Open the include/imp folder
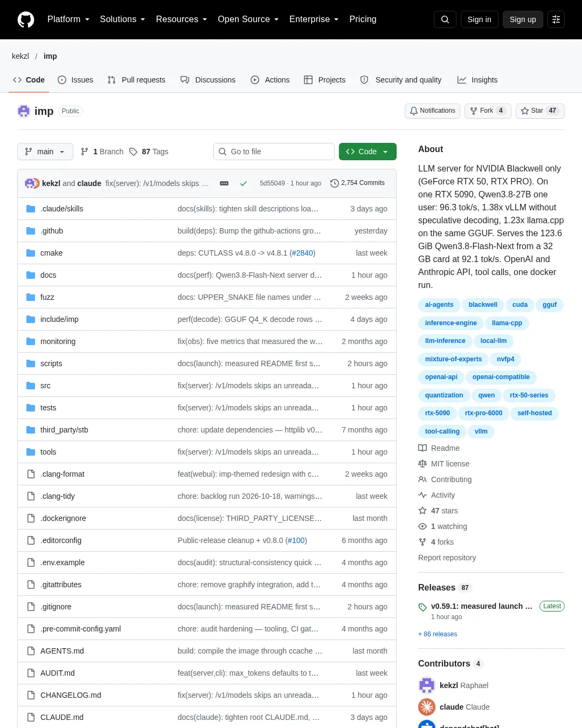The width and height of the screenshot is (582, 728). coord(59,319)
